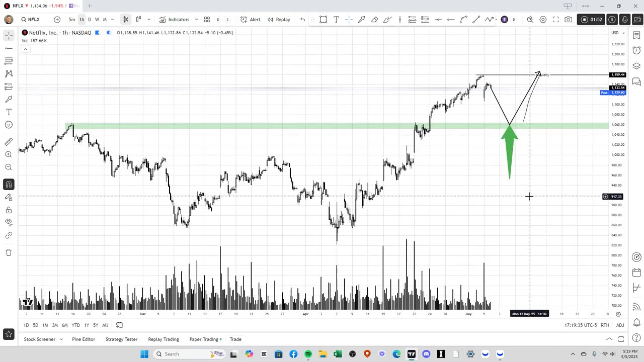Enter fullscreen mode
Screen dimensions: 644x362
(x=555, y=20)
